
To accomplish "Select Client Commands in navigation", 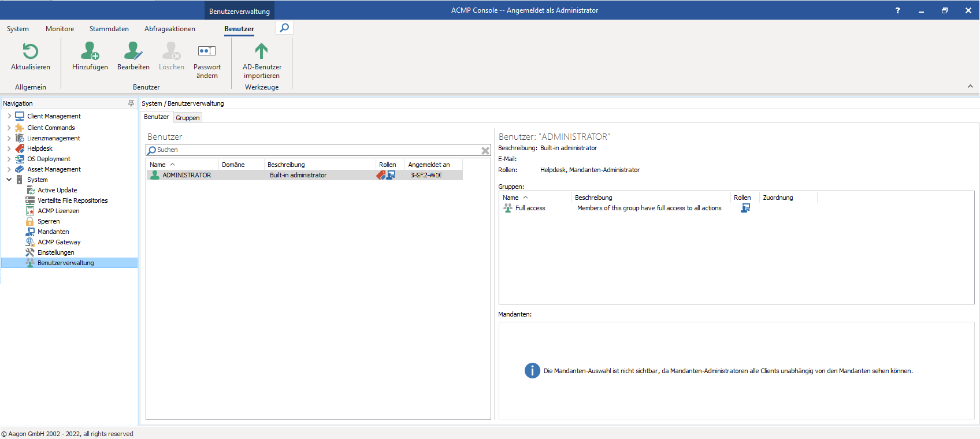I will [x=51, y=128].
